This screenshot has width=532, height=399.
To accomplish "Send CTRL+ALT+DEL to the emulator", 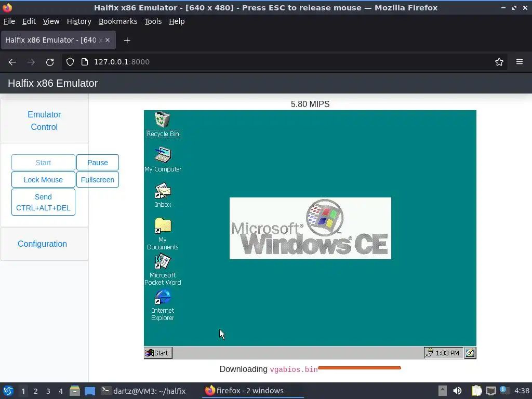I will tap(43, 202).
